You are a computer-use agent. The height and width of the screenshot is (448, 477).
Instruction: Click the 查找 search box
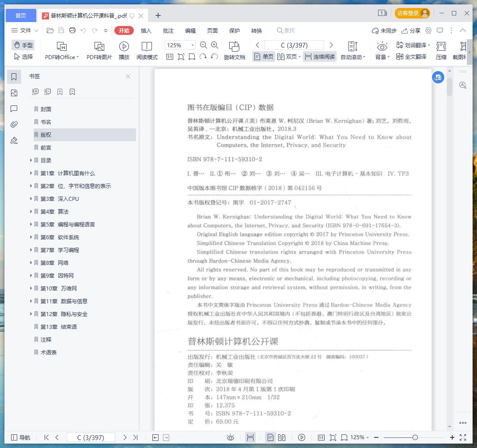(286, 30)
